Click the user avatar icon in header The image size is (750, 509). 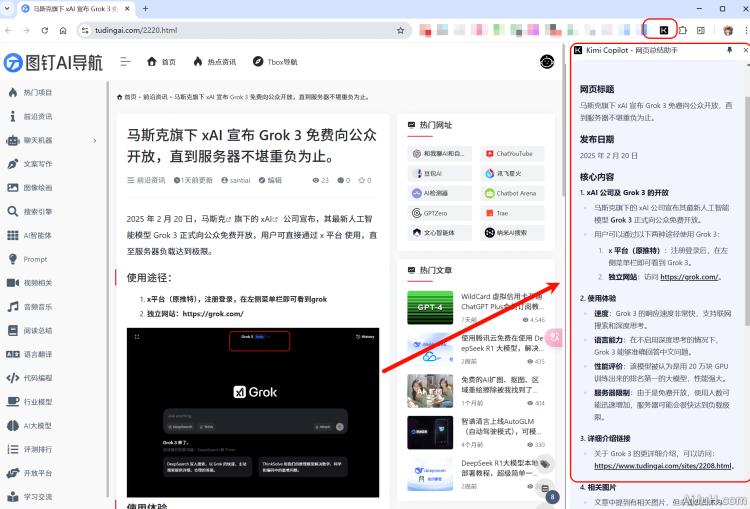click(547, 62)
